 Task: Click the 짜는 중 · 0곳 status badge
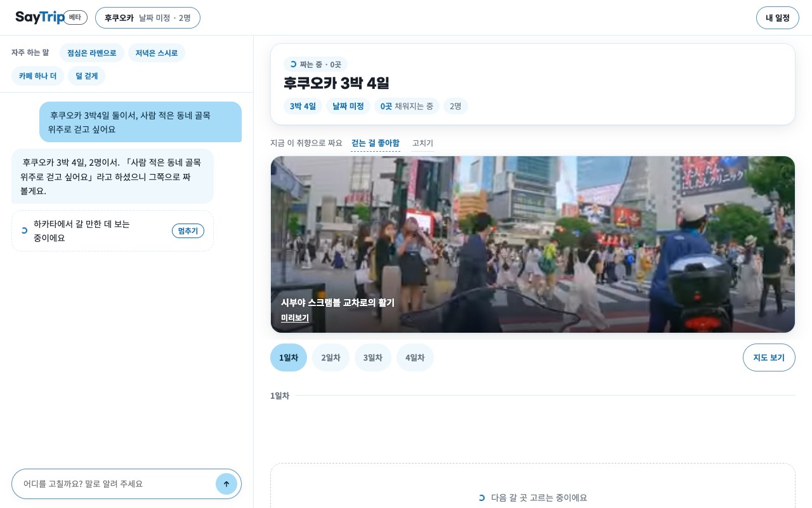315,64
